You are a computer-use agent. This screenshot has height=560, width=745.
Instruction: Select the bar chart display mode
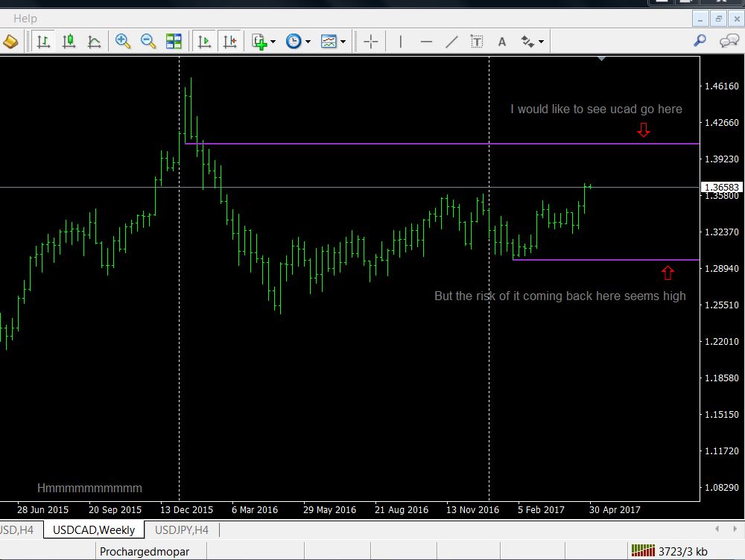pyautogui.click(x=44, y=42)
